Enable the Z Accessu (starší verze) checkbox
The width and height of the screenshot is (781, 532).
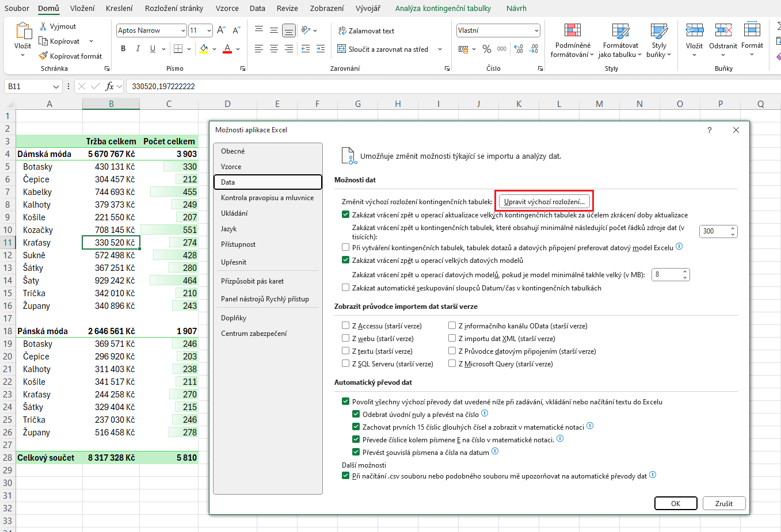tap(345, 326)
